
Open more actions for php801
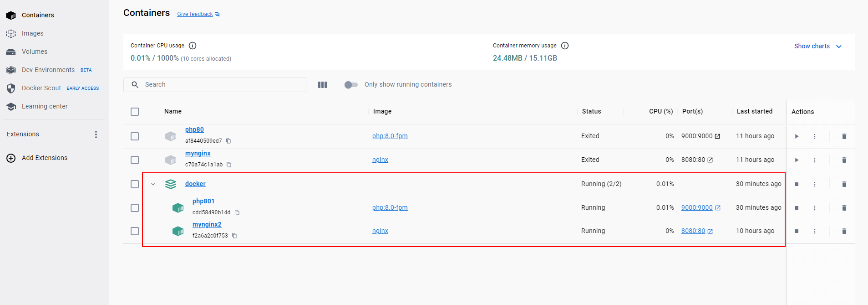(x=815, y=208)
